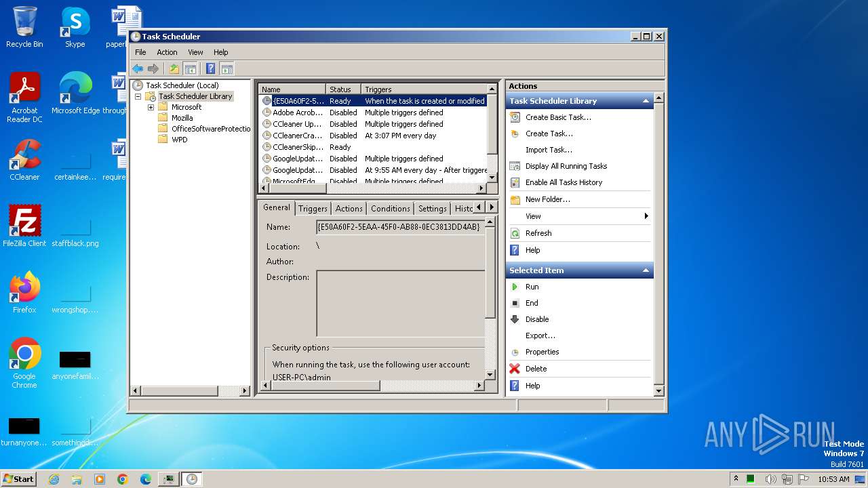
Task: Select Task Scheduler Library tree node
Action: point(195,96)
